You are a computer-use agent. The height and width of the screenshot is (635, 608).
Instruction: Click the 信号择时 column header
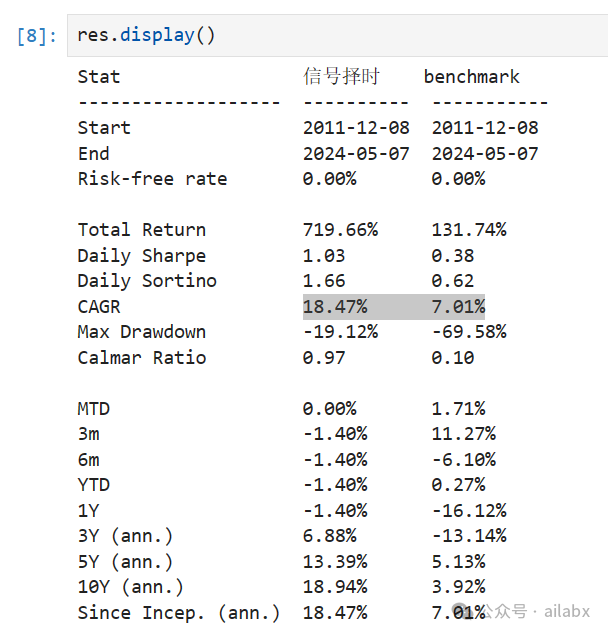[x=341, y=77]
